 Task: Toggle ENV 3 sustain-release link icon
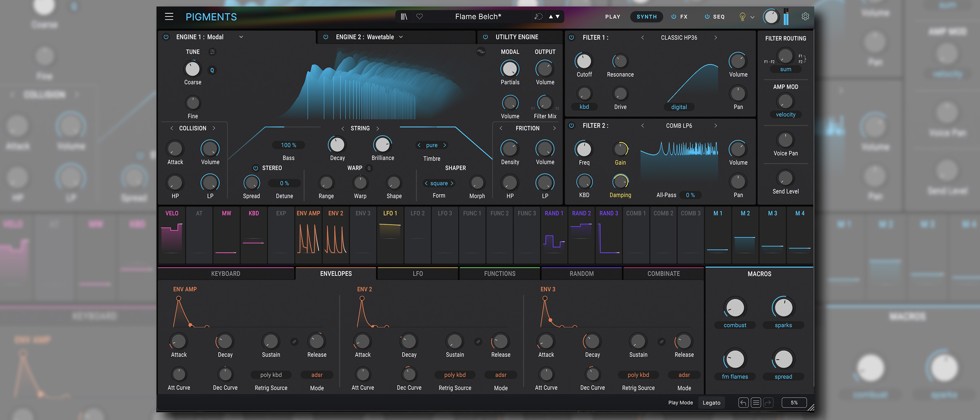pos(661,342)
